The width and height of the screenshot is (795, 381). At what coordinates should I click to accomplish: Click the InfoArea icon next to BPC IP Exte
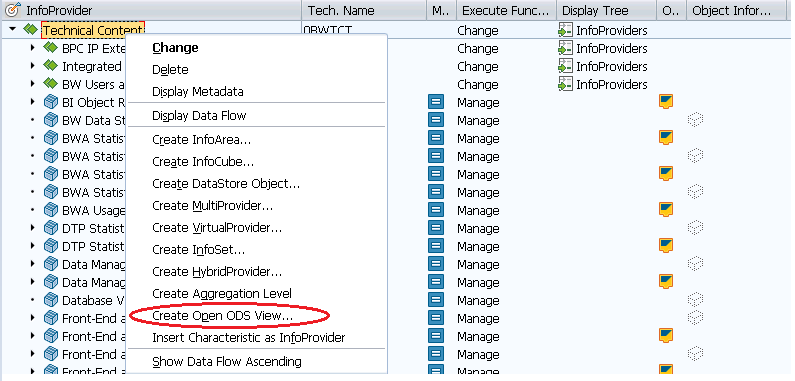(x=50, y=48)
